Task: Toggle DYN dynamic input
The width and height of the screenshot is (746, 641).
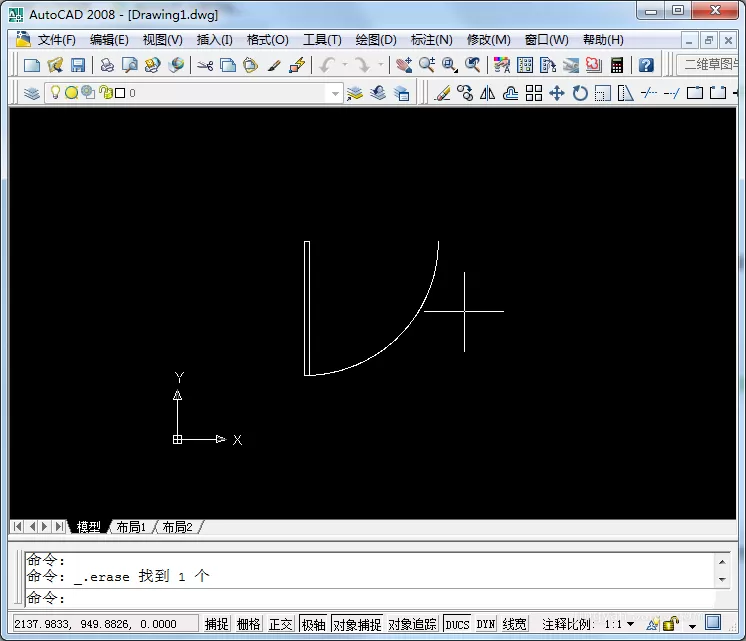Action: 486,624
